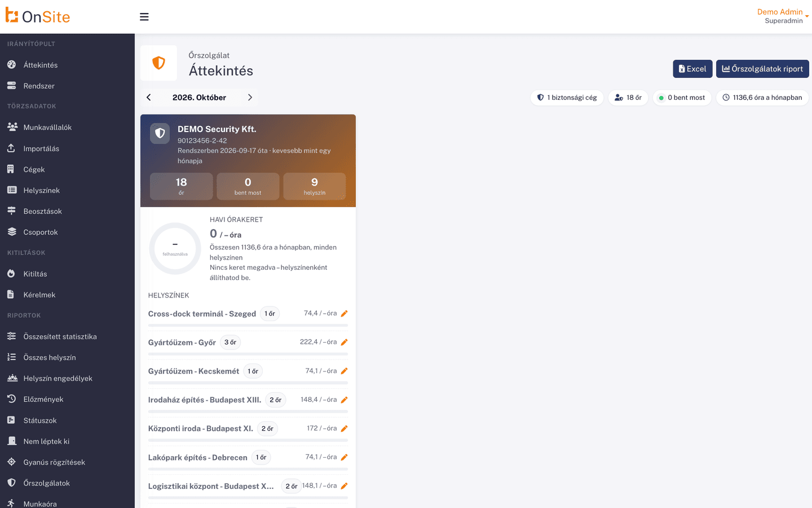The height and width of the screenshot is (508, 812).
Task: Click the felhasználva circular progress ring
Action: [175, 248]
